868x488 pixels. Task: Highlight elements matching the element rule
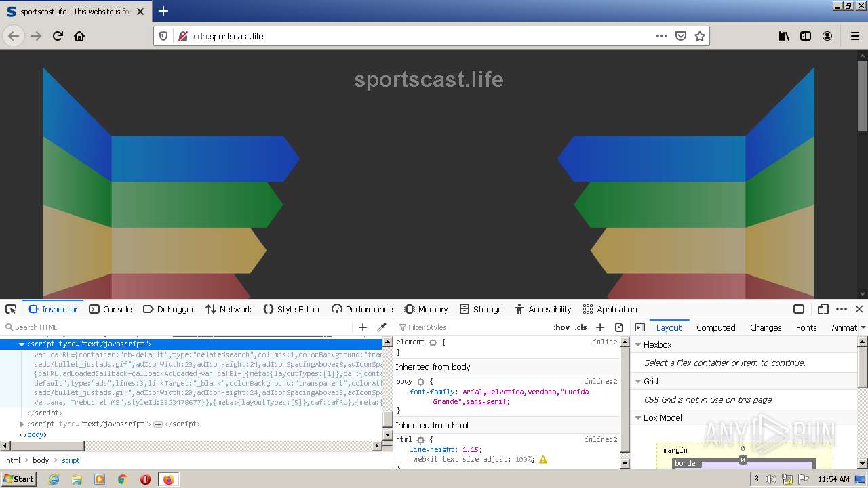433,342
